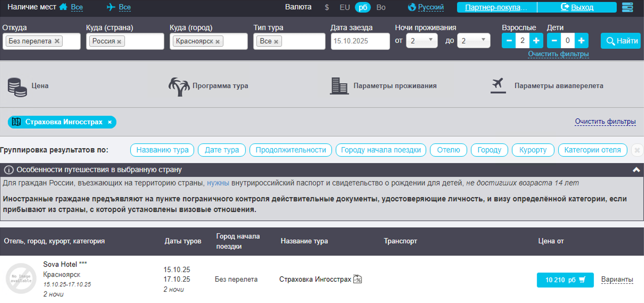Viewport: 644px width, 303px height.
Task: Open nights from dropdown
Action: pyautogui.click(x=421, y=41)
